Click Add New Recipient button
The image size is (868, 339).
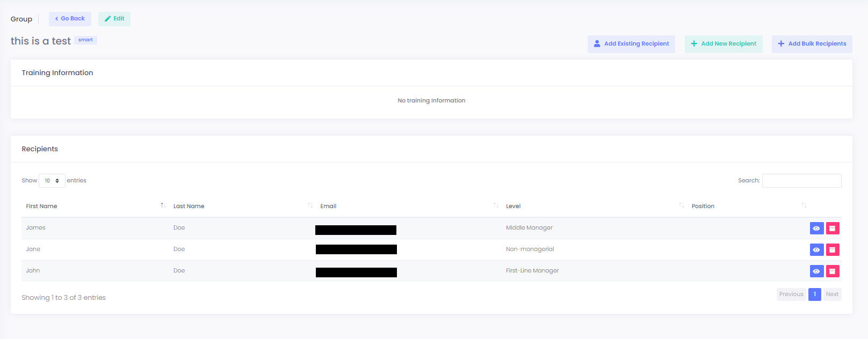724,44
